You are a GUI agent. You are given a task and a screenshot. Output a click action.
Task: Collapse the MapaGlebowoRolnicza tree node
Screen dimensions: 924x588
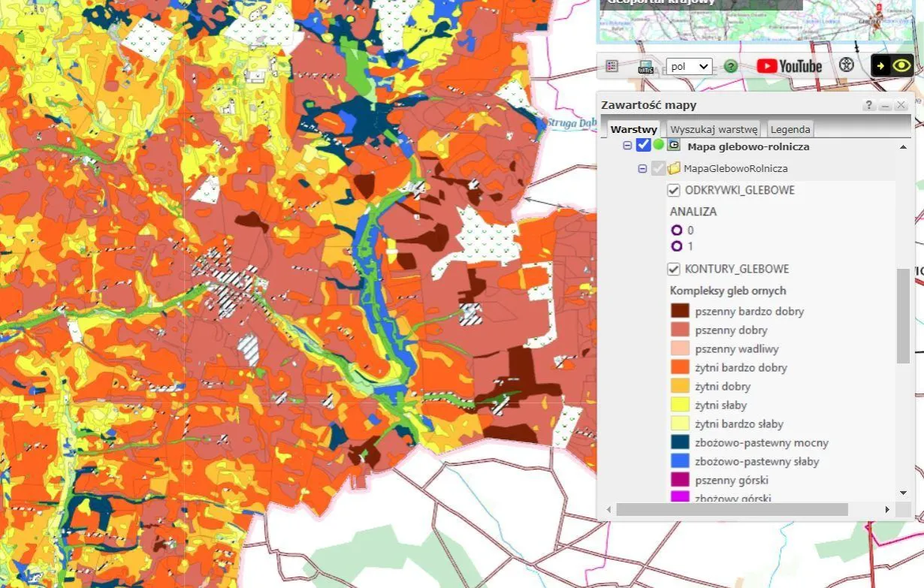tap(642, 168)
